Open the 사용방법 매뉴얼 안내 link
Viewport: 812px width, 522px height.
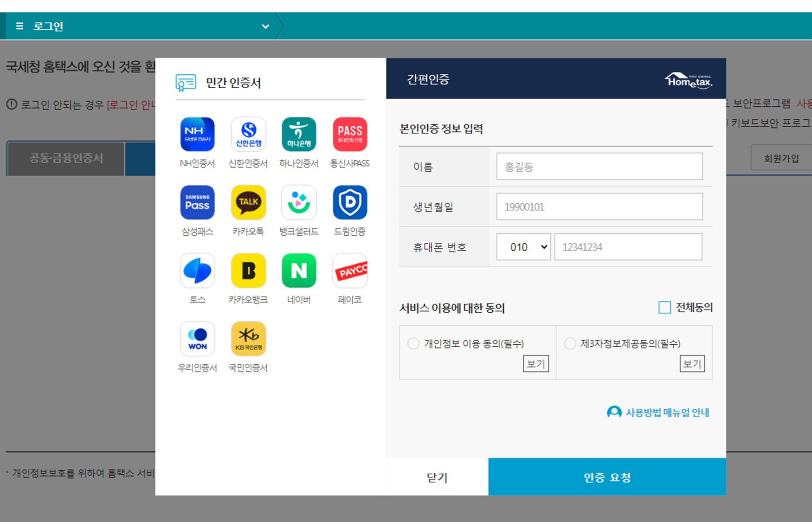coord(667,412)
